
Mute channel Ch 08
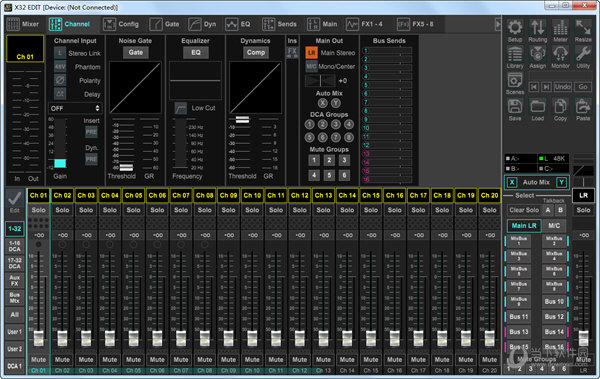(205, 359)
